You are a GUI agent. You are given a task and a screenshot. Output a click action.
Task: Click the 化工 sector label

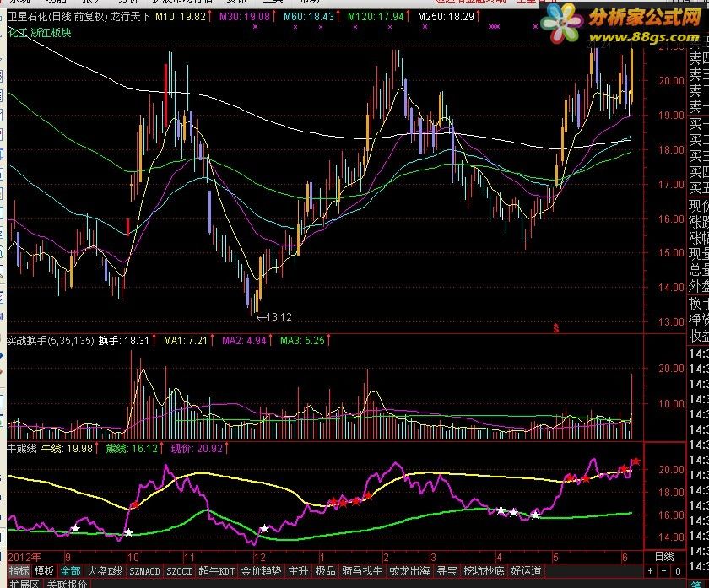click(18, 33)
